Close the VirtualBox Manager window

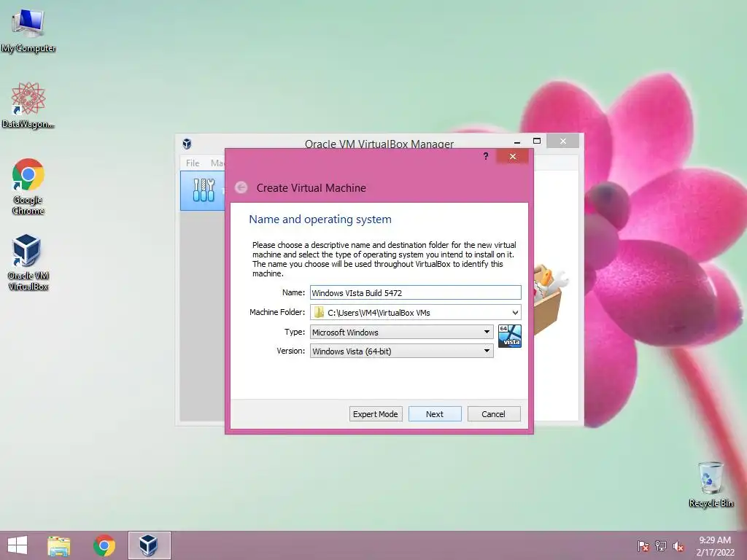click(563, 141)
